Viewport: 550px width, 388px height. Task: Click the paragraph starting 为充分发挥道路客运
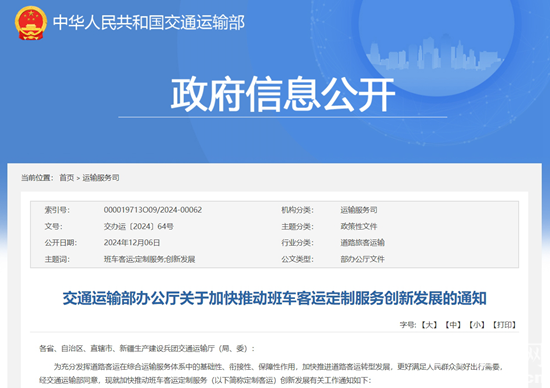pos(279,367)
